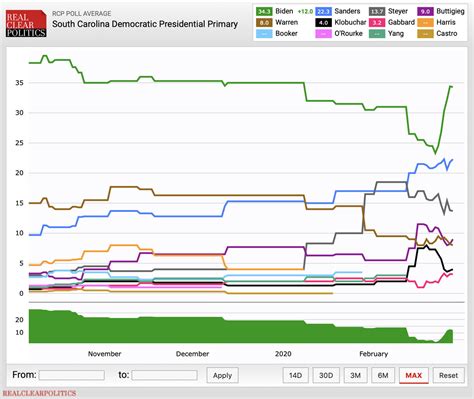This screenshot has height=399, width=474.
Task: Select the 30D time range
Action: [326, 375]
